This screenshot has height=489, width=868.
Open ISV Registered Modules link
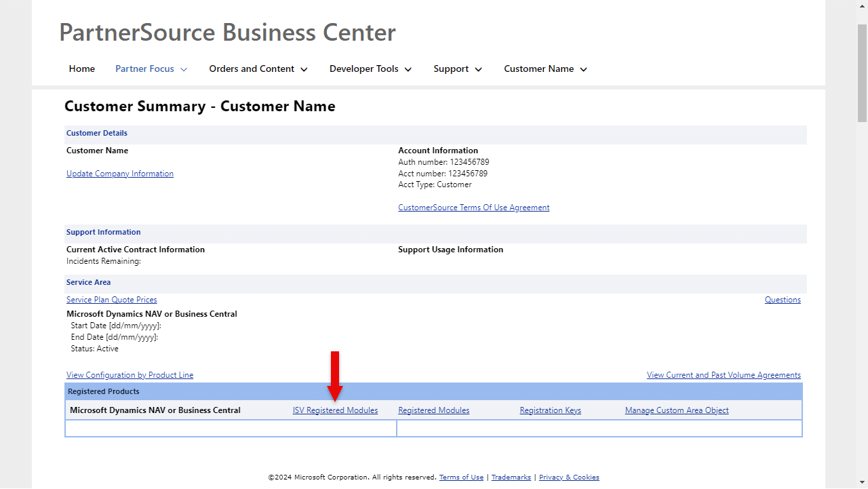click(x=335, y=410)
